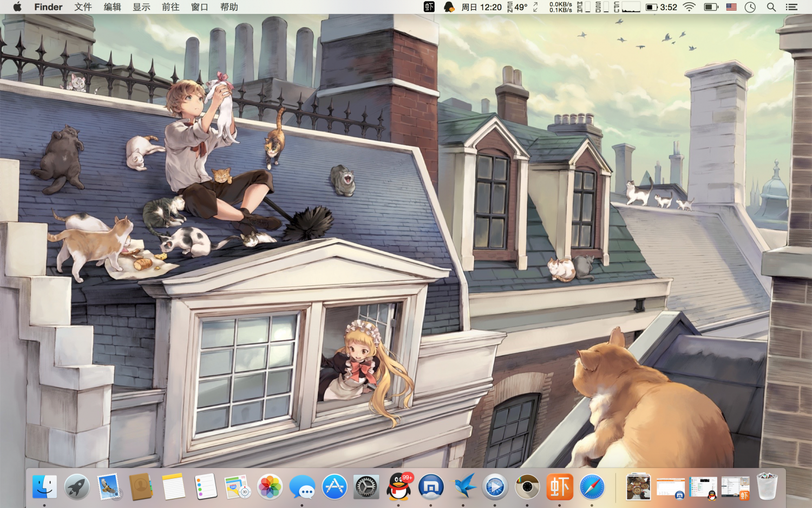Click the Time Machine clock icon
The image size is (812, 508).
pos(750,7)
